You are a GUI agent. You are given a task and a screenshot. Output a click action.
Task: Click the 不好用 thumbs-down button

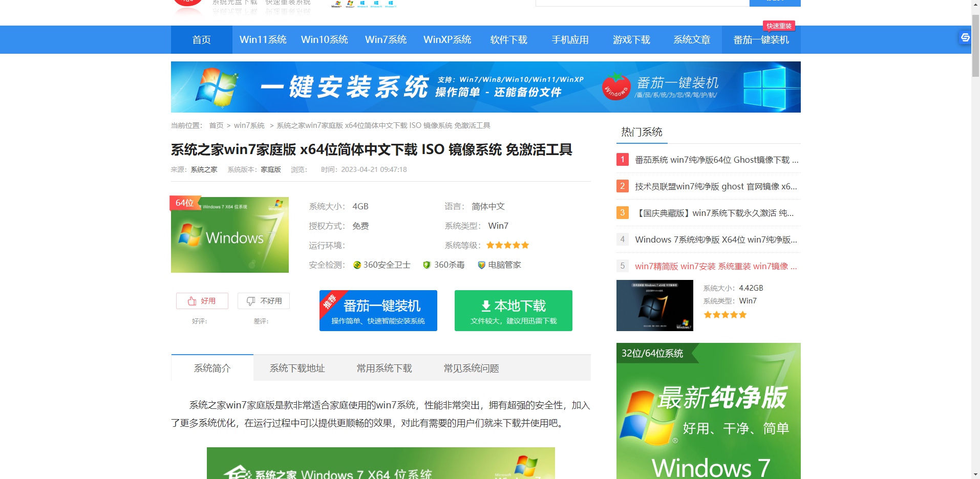(264, 301)
